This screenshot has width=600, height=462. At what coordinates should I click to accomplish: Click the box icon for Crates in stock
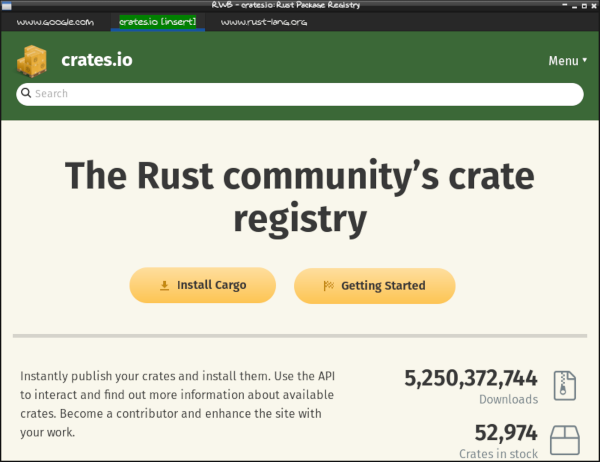pyautogui.click(x=565, y=440)
